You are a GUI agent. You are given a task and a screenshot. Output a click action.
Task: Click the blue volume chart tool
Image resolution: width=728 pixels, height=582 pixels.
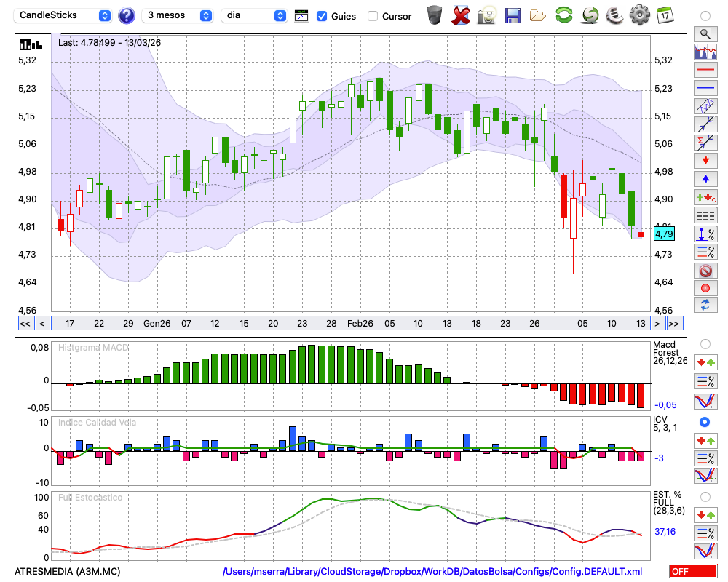pos(705,52)
